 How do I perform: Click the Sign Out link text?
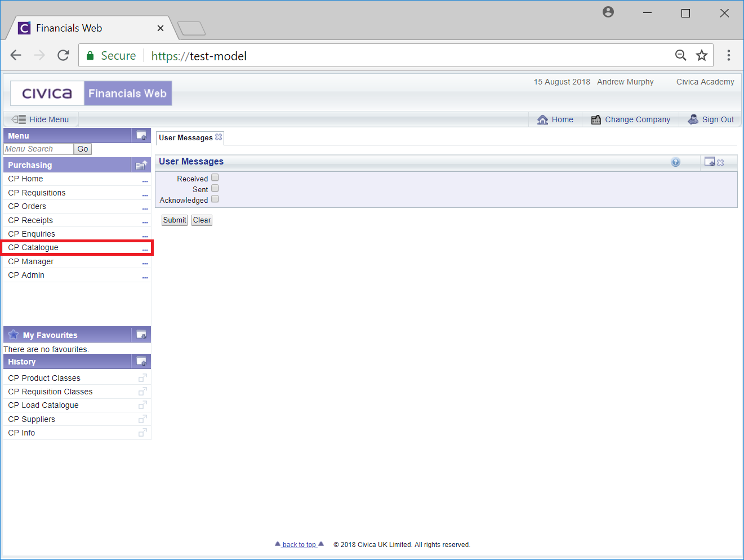click(718, 119)
